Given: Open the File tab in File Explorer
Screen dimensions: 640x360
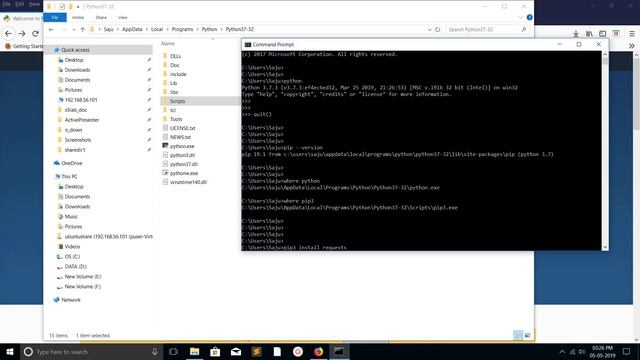Looking at the screenshot, I should coord(55,18).
